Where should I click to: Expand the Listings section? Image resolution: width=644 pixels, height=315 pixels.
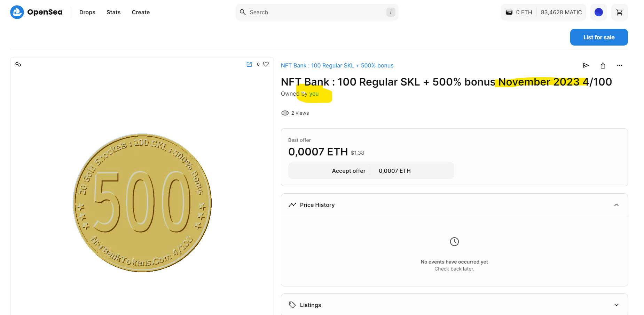[616, 305]
